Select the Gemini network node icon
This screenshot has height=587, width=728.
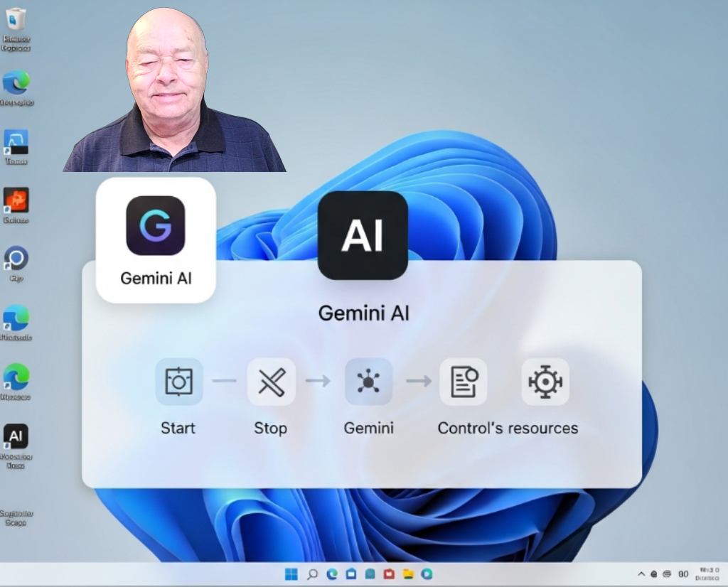[x=369, y=382]
